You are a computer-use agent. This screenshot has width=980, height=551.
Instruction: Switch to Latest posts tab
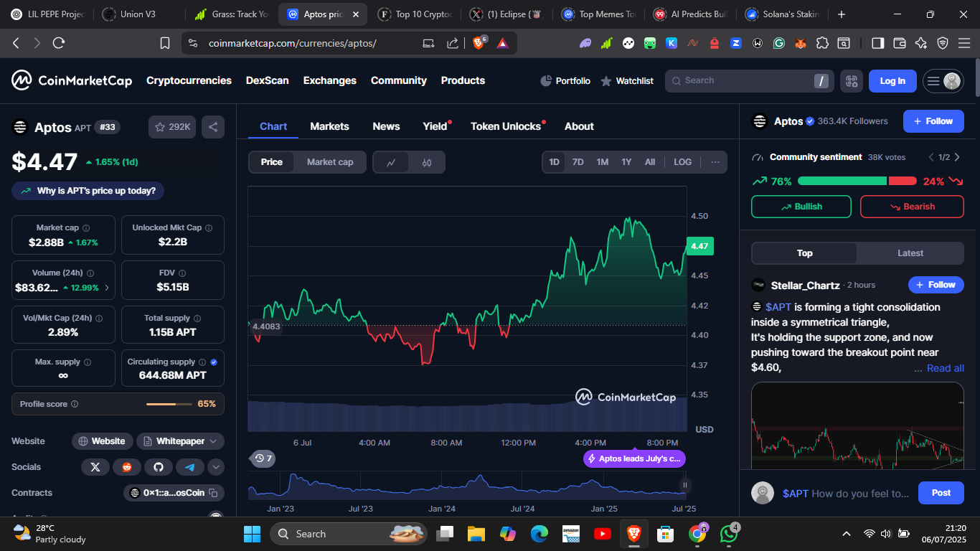tap(910, 253)
